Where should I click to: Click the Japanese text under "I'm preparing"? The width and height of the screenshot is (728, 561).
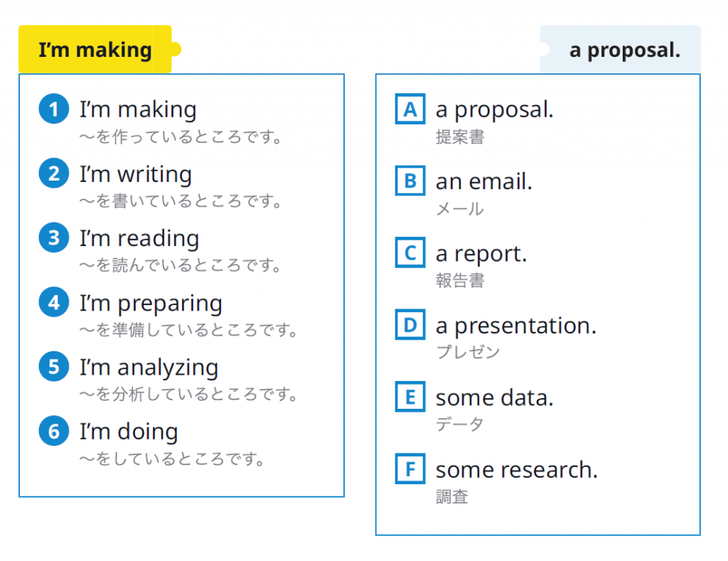(x=188, y=330)
